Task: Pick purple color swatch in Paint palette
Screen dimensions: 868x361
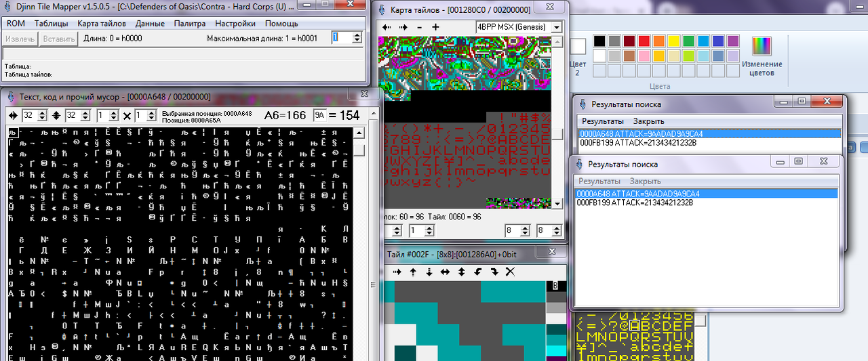Action: (734, 41)
